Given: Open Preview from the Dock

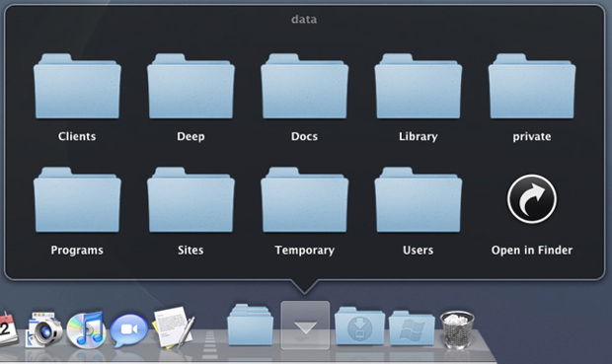Looking at the screenshot, I should click(43, 329).
